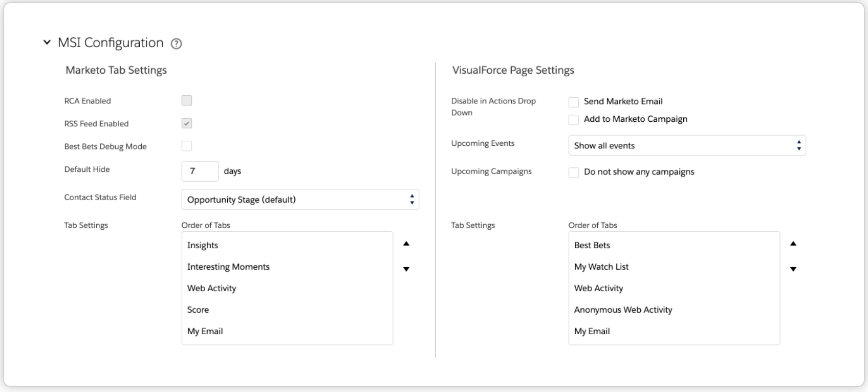The width and height of the screenshot is (868, 392).
Task: Click the Disable in Actions Drop Down label
Action: coord(493,106)
